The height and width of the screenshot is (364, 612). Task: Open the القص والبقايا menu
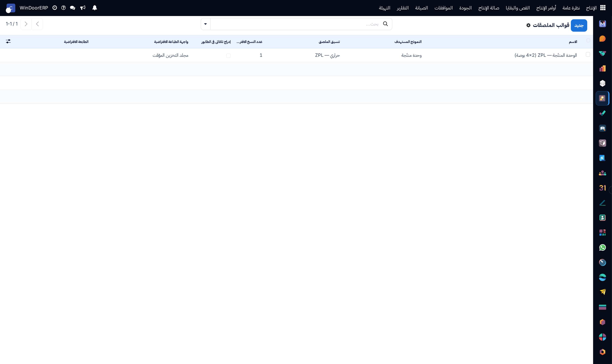(x=518, y=8)
